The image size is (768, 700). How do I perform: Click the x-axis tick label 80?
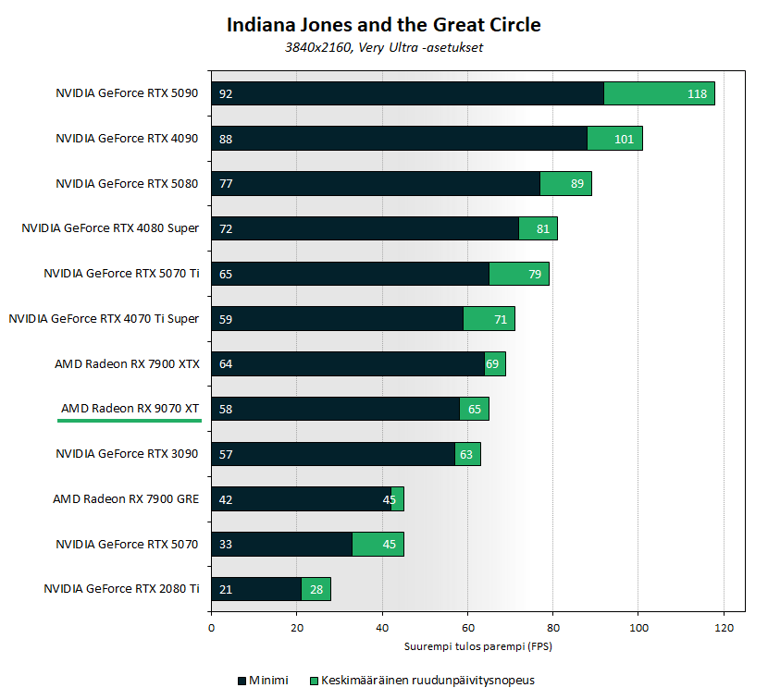553,628
